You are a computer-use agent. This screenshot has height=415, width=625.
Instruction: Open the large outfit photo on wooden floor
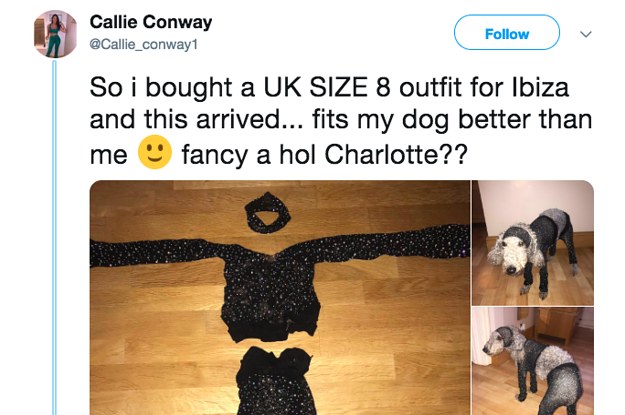click(280, 297)
